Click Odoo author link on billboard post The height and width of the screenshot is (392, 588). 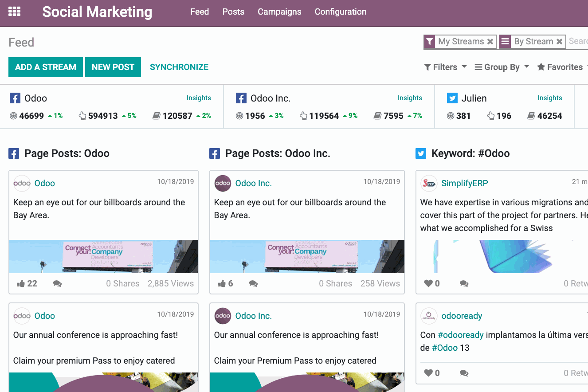point(45,183)
